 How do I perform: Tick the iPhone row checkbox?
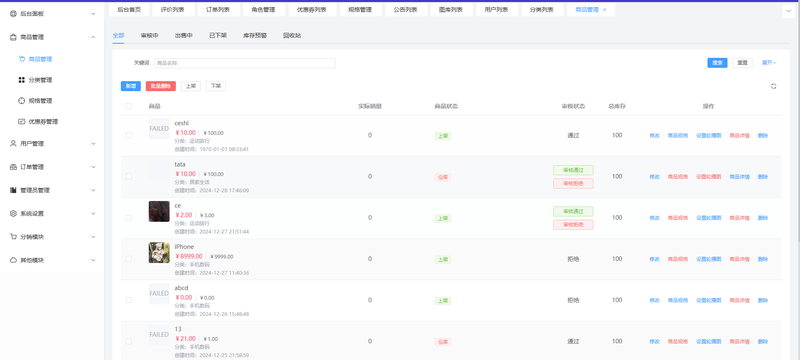(x=129, y=259)
